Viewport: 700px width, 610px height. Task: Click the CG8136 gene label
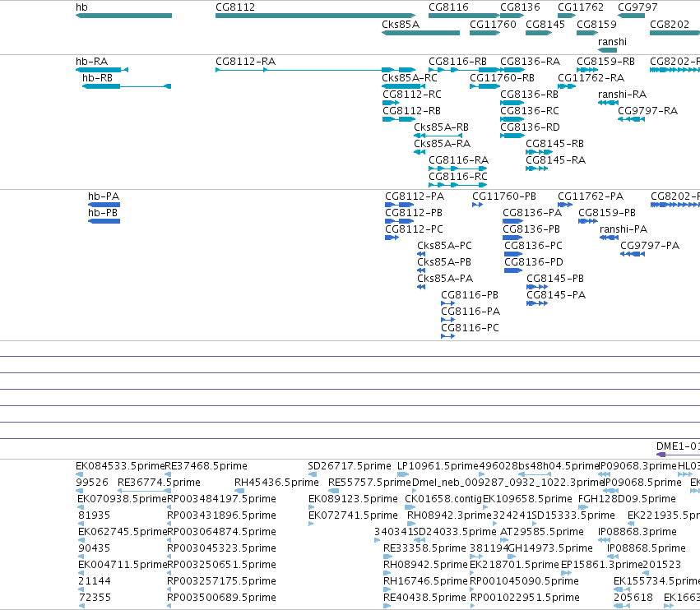pos(520,7)
